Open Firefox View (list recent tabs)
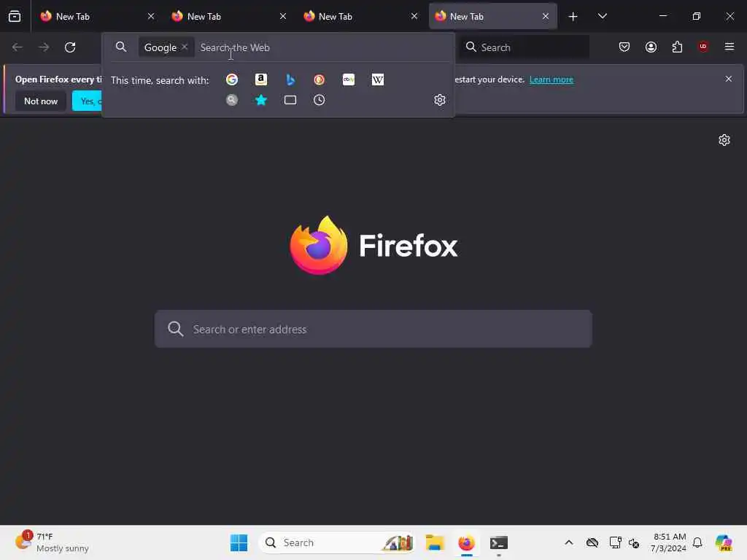This screenshot has width=747, height=560. (15, 16)
